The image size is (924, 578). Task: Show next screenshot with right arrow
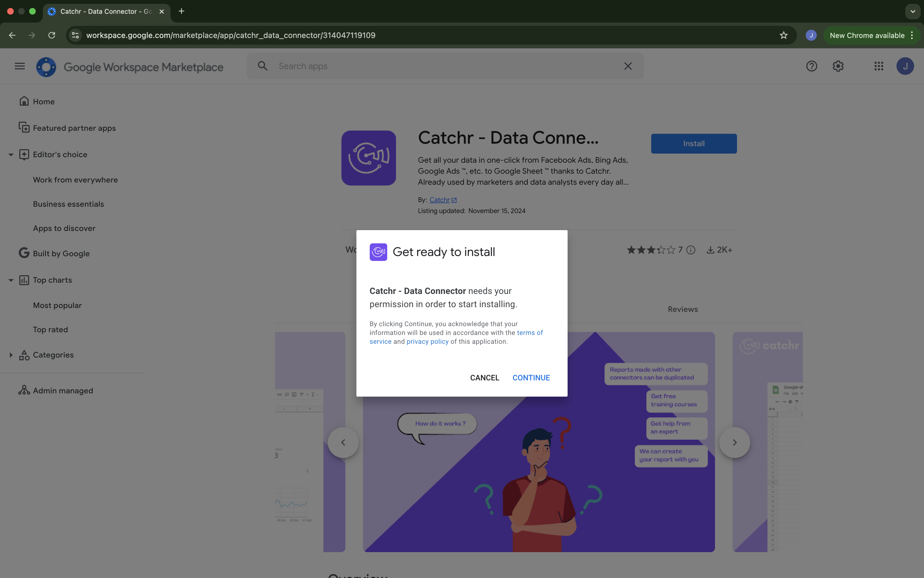pyautogui.click(x=735, y=442)
